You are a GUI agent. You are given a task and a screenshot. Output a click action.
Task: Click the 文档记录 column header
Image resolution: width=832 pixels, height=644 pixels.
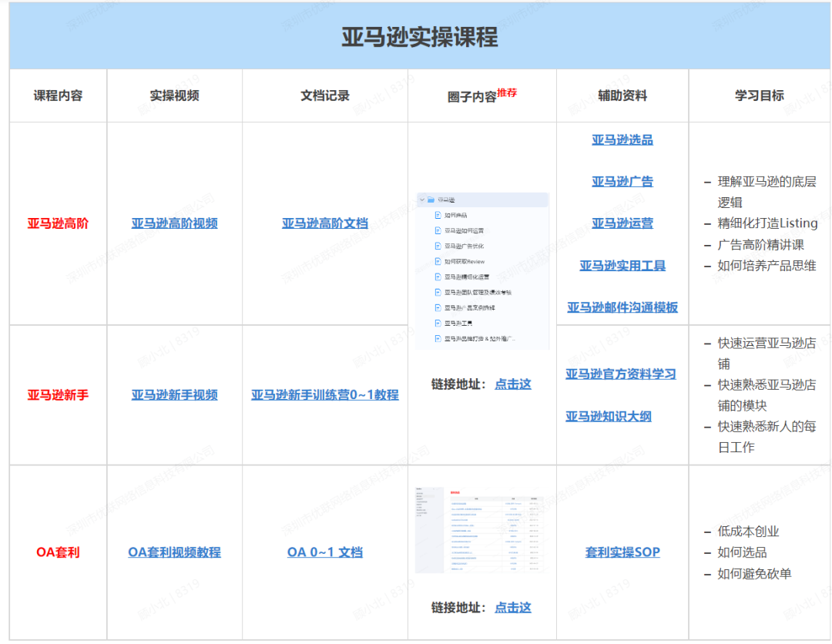(x=325, y=96)
